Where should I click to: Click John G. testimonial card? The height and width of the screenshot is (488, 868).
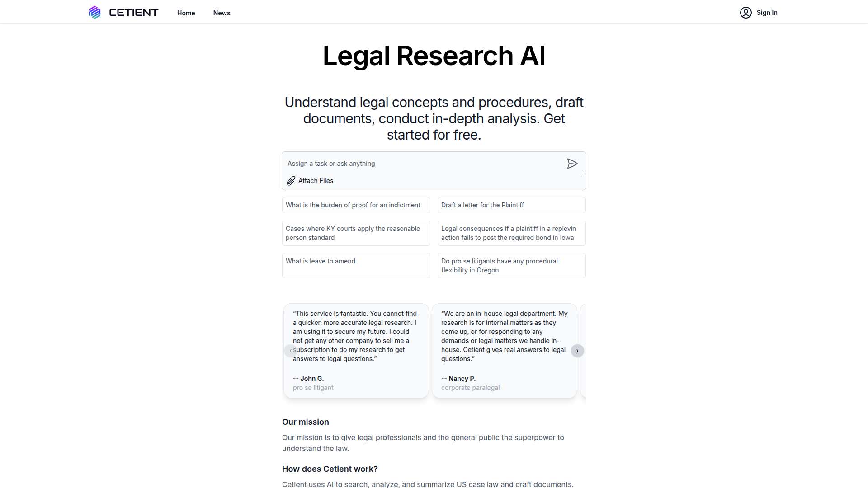[356, 351]
